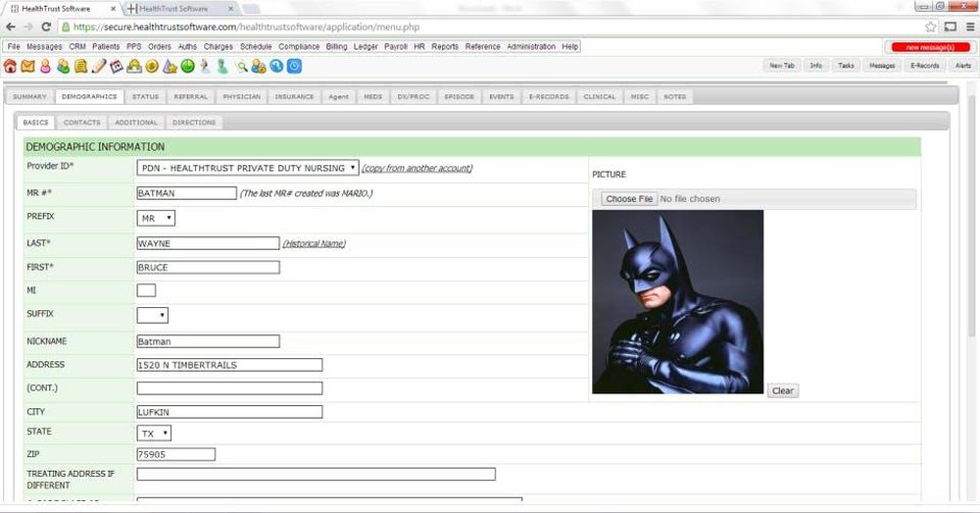Bookmark page with the star icon

[931, 26]
